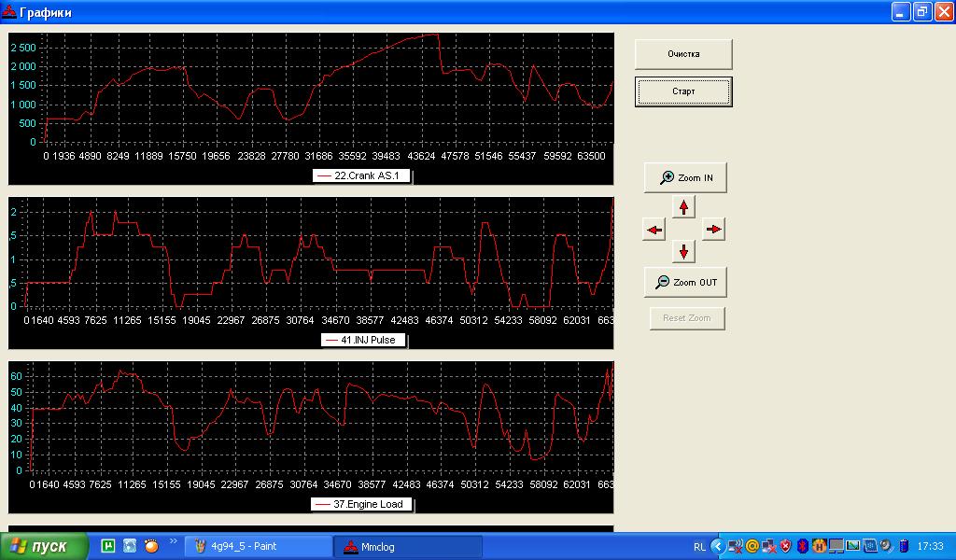Zoom OUT of the graphs

685,282
